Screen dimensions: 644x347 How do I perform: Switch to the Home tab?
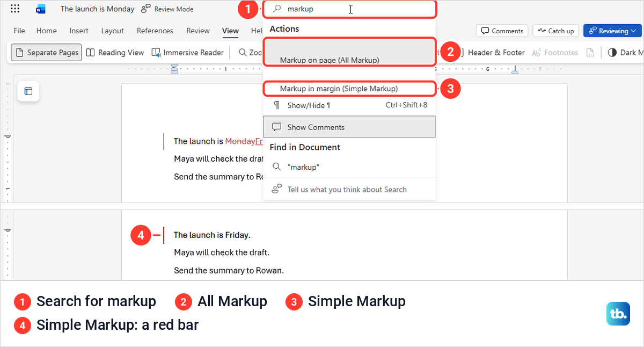47,31
